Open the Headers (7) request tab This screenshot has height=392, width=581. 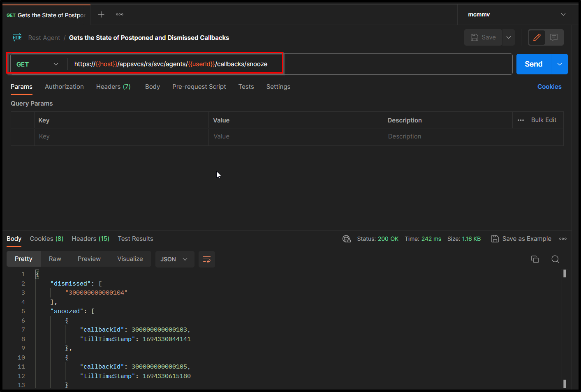click(113, 87)
